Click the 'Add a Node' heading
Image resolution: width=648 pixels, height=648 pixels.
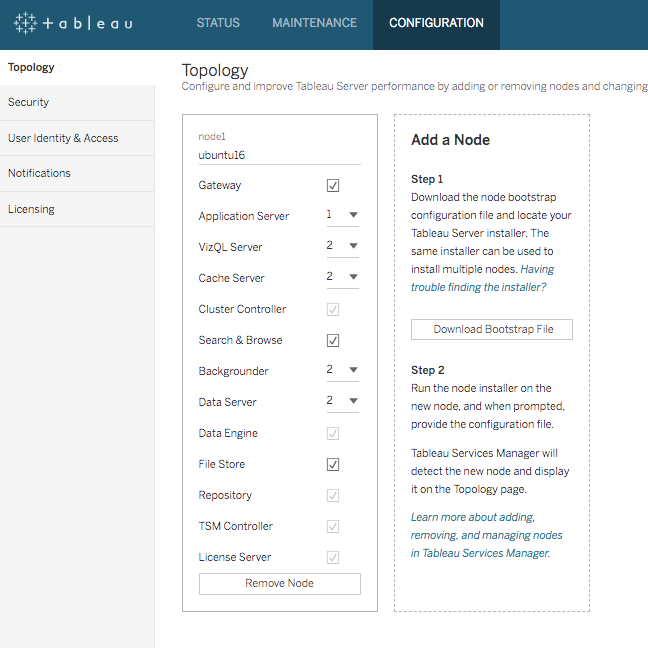[x=450, y=140]
